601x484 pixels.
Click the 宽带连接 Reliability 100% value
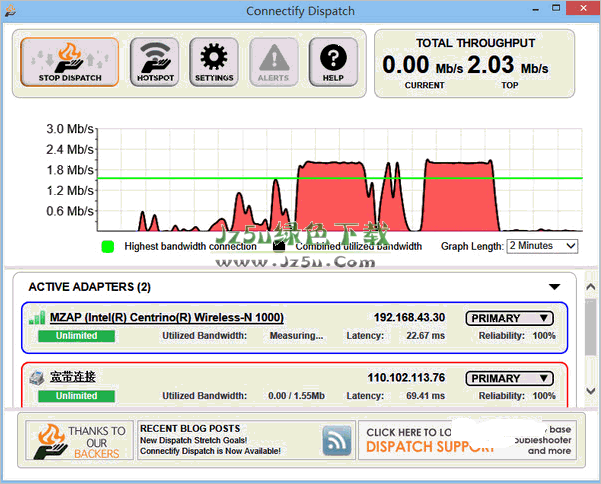tap(544, 396)
